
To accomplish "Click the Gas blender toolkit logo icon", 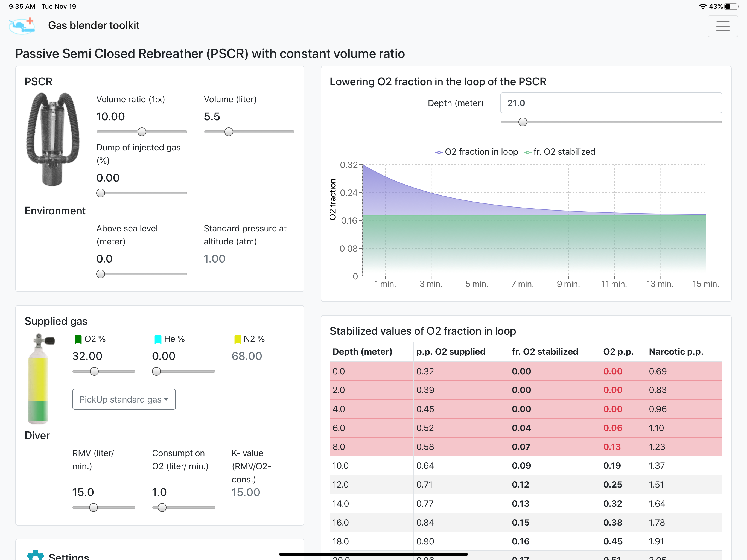I will (x=22, y=26).
